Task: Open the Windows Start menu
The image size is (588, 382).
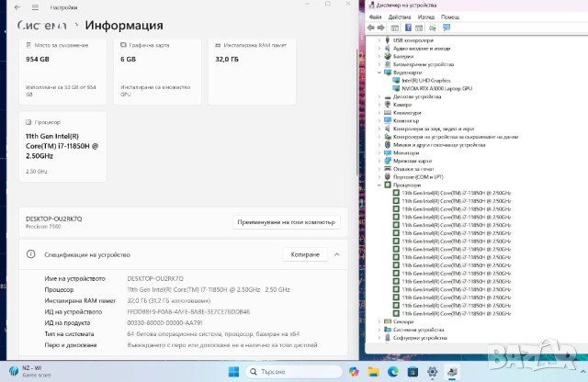Action: tap(233, 372)
